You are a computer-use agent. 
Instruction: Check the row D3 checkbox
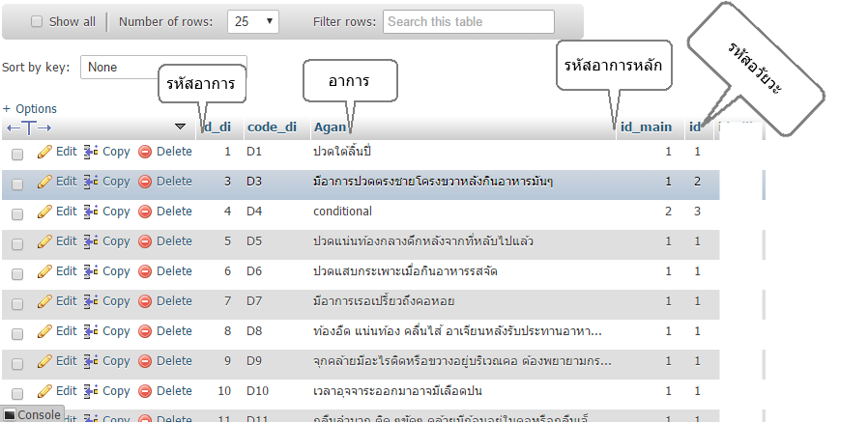pos(17,184)
